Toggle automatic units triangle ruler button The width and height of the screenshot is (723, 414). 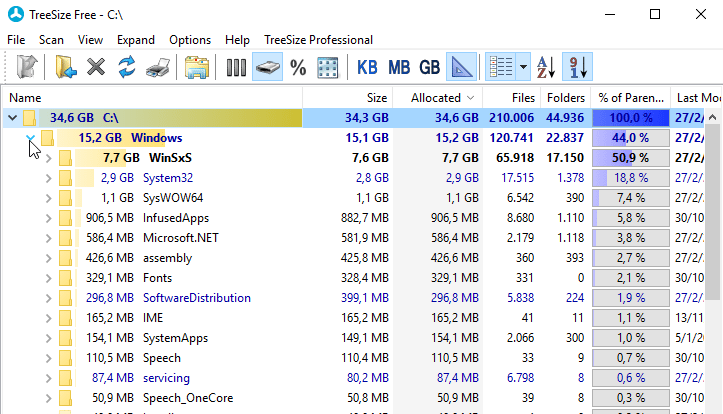(x=461, y=68)
